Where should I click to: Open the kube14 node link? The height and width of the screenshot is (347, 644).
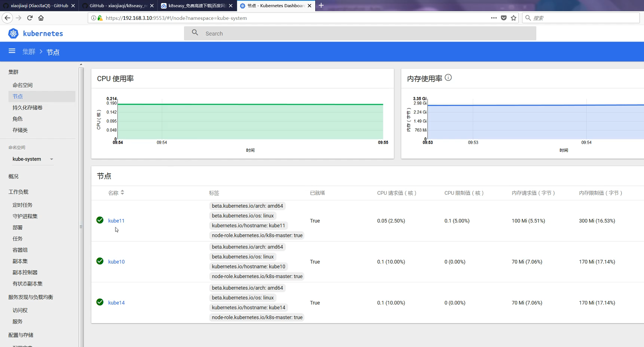(116, 302)
